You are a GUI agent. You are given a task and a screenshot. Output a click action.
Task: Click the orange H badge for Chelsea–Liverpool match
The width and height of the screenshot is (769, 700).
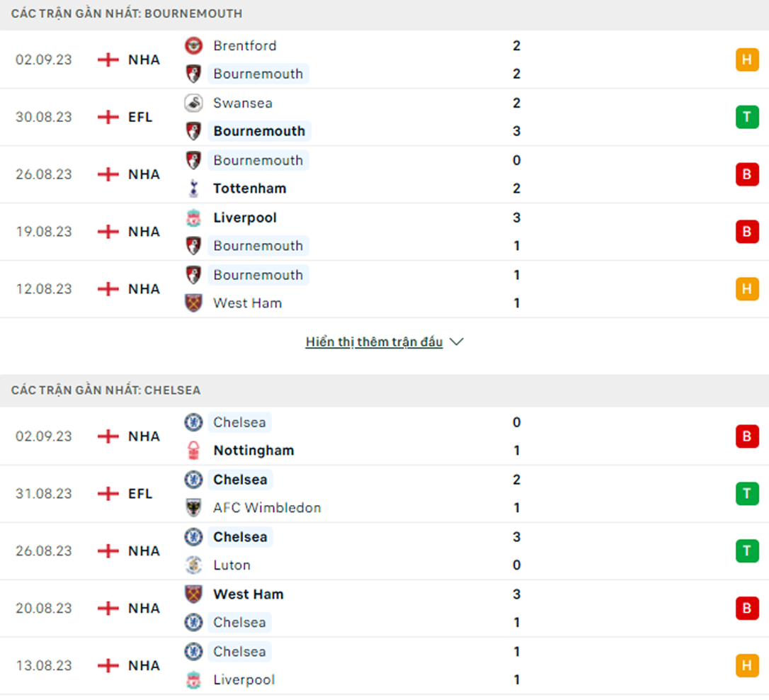[x=747, y=666]
